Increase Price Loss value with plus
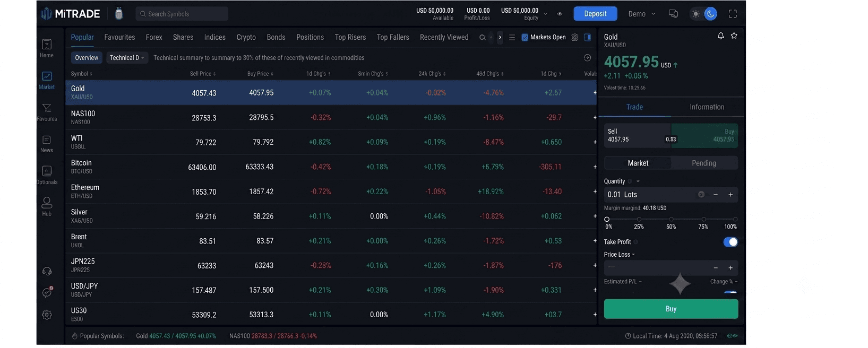 tap(731, 268)
